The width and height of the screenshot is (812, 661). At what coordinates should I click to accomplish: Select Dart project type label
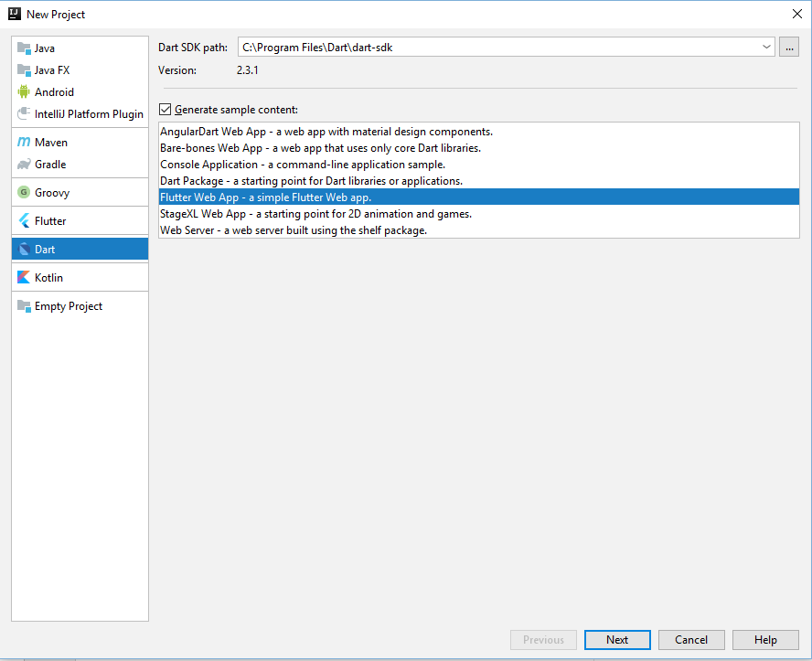point(45,250)
